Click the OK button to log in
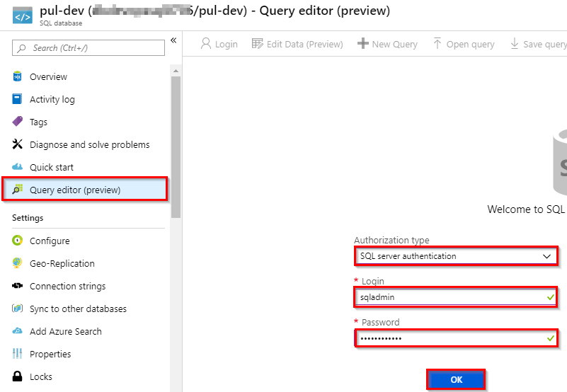This screenshot has height=392, width=567. 456,379
